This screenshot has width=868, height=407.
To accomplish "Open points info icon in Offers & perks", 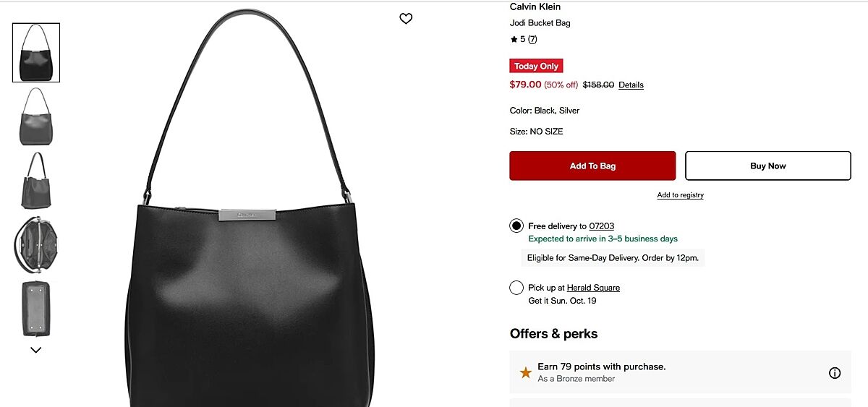I will (x=835, y=373).
